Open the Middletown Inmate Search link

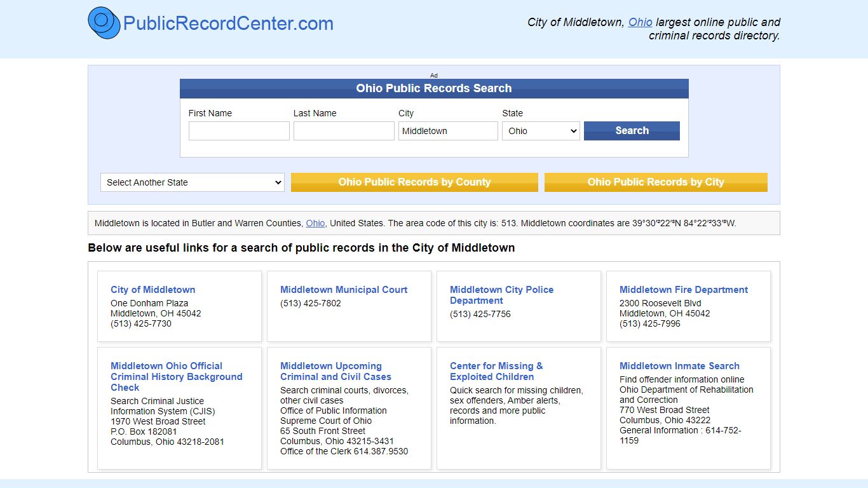point(679,366)
